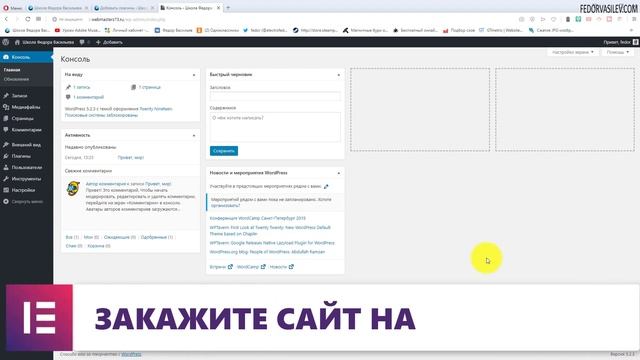Switch to the Школа Федора Васильева browser tab

58,8
